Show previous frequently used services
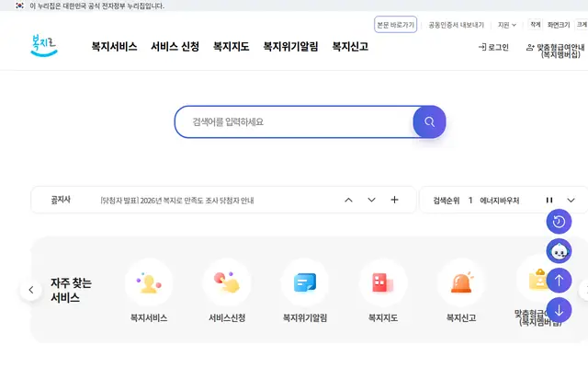 click(31, 290)
